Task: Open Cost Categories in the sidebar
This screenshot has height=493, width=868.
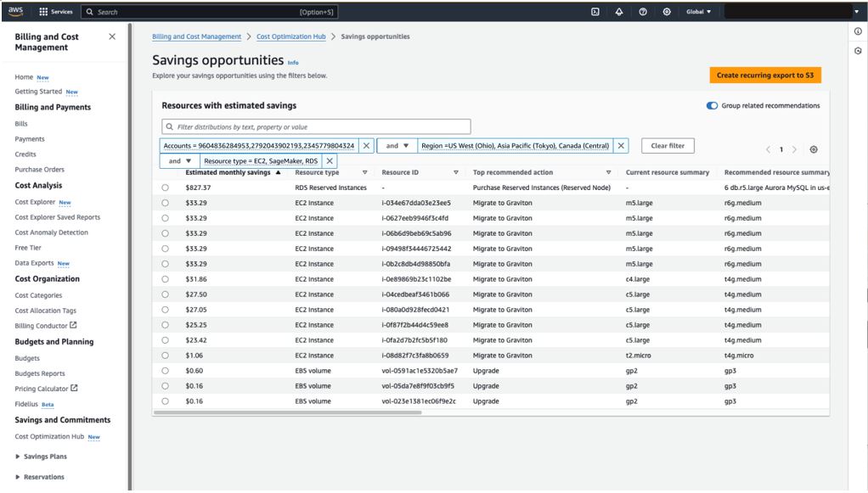Action: (x=38, y=295)
